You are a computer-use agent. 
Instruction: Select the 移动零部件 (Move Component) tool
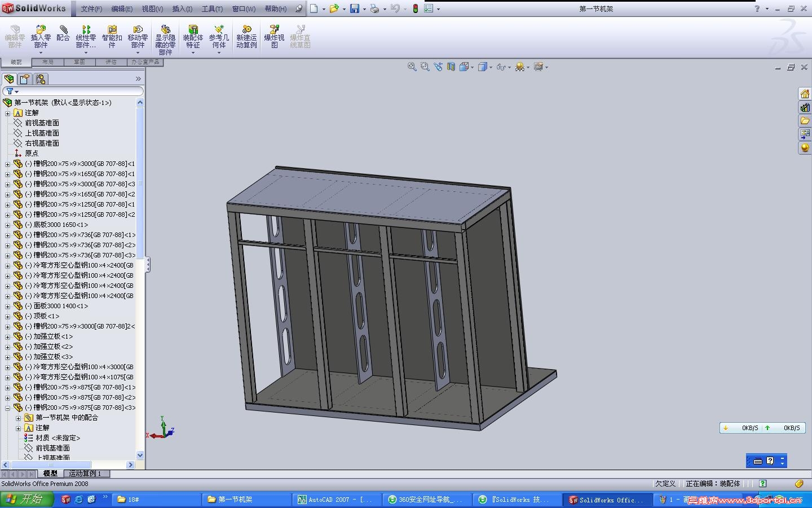pos(138,37)
